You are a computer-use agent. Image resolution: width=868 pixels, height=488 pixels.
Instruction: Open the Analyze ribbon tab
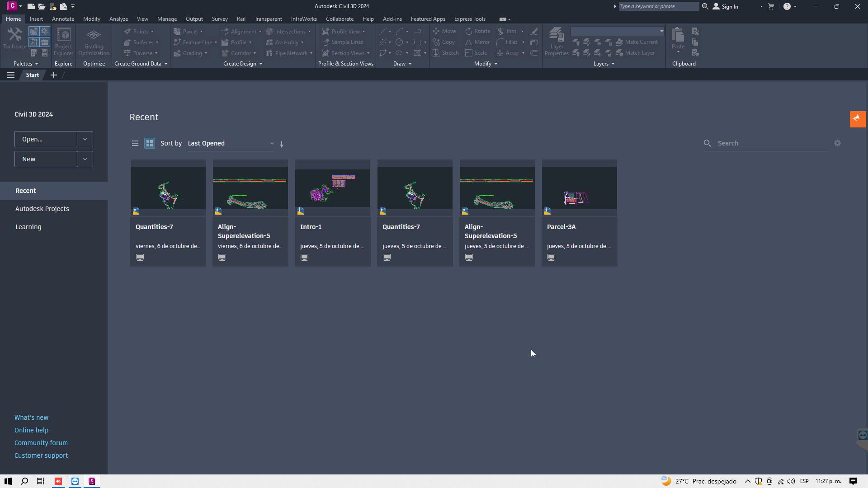coord(118,19)
